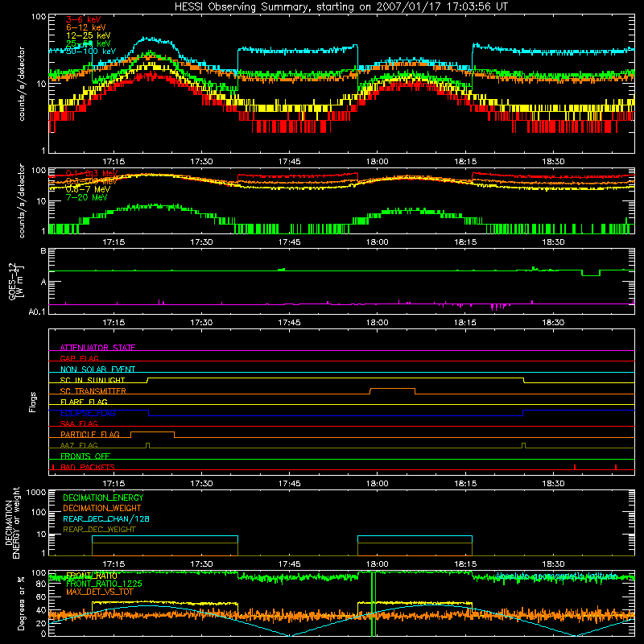Click the MAX_DET_VS_TOT legend label
The image size is (644, 644).
click(x=100, y=592)
